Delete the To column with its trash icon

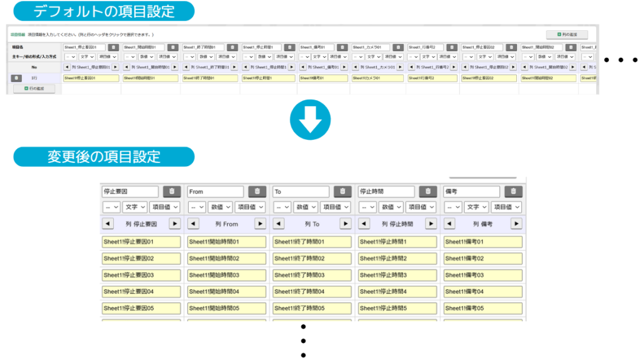click(x=343, y=191)
